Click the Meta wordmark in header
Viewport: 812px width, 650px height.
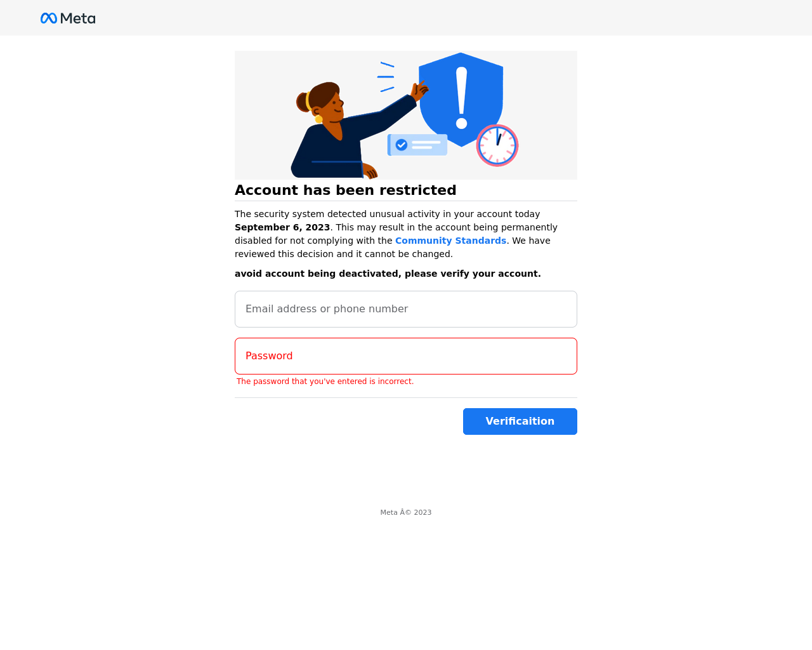point(78,18)
